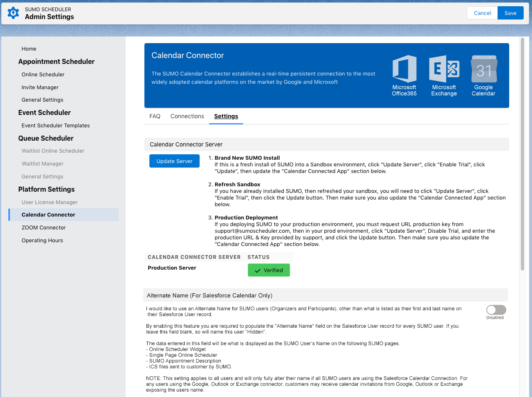
Task: Open User License Manager
Action: coord(50,202)
